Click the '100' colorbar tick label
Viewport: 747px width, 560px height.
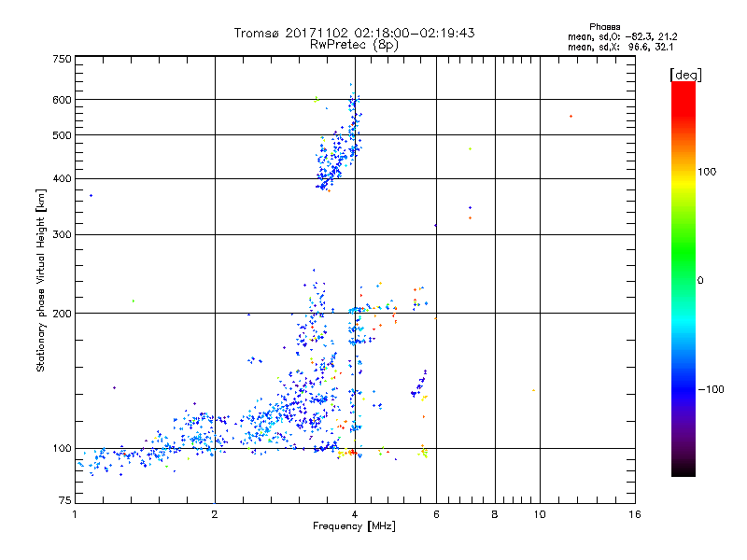(x=707, y=172)
